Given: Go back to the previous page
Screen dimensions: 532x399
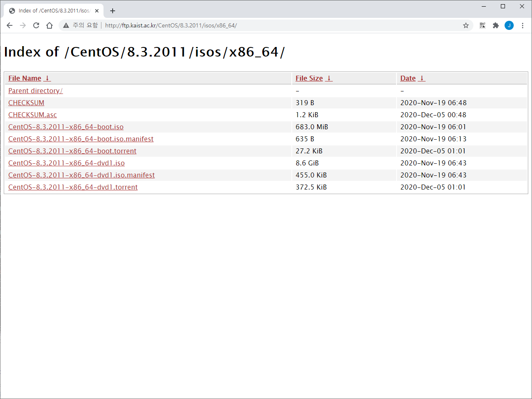Looking at the screenshot, I should pos(10,25).
